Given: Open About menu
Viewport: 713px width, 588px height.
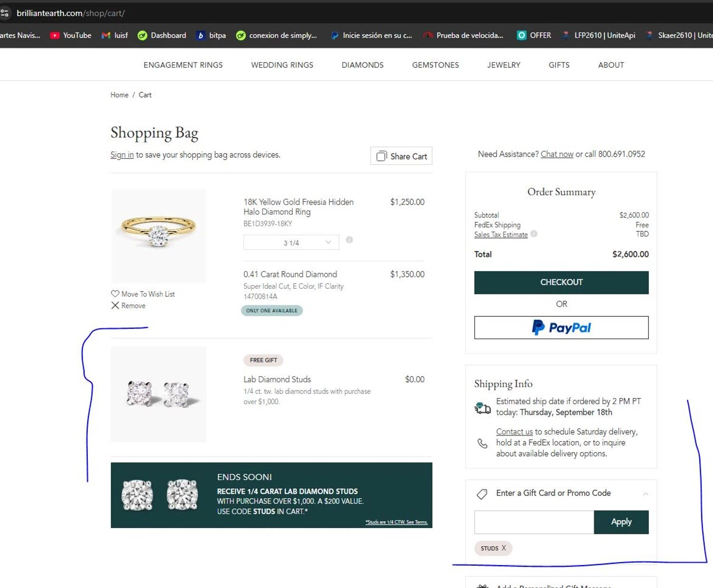Looking at the screenshot, I should point(611,65).
